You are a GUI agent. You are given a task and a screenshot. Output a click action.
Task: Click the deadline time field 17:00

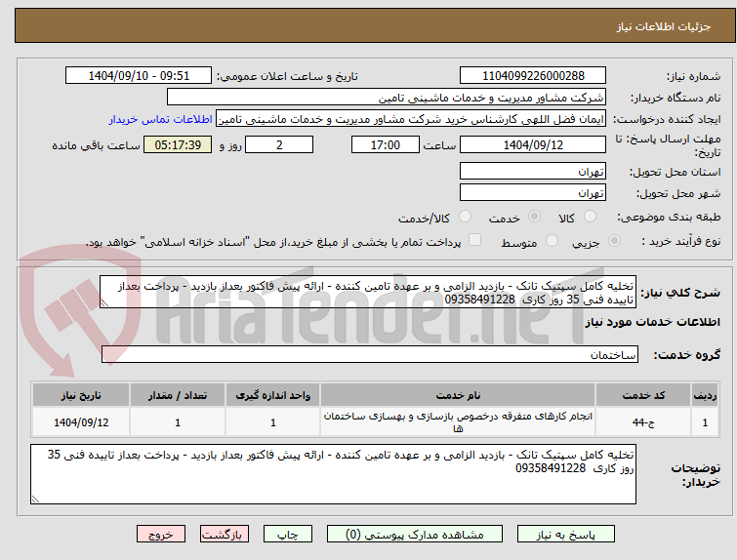click(x=385, y=144)
